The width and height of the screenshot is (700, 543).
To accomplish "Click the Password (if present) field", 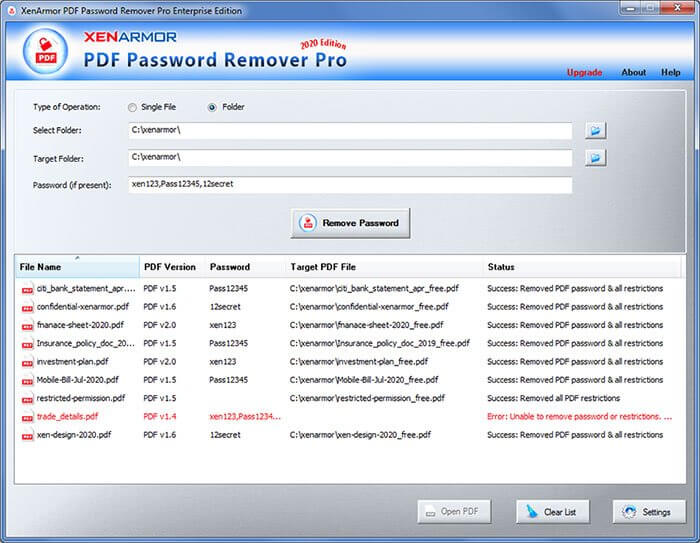I will (x=350, y=185).
